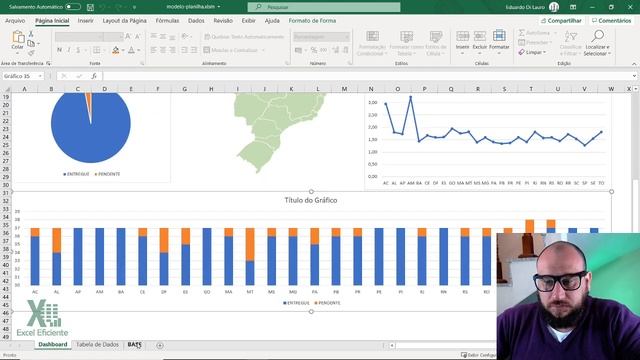Click the Font Color A icon
The image size is (640, 360).
click(131, 50)
